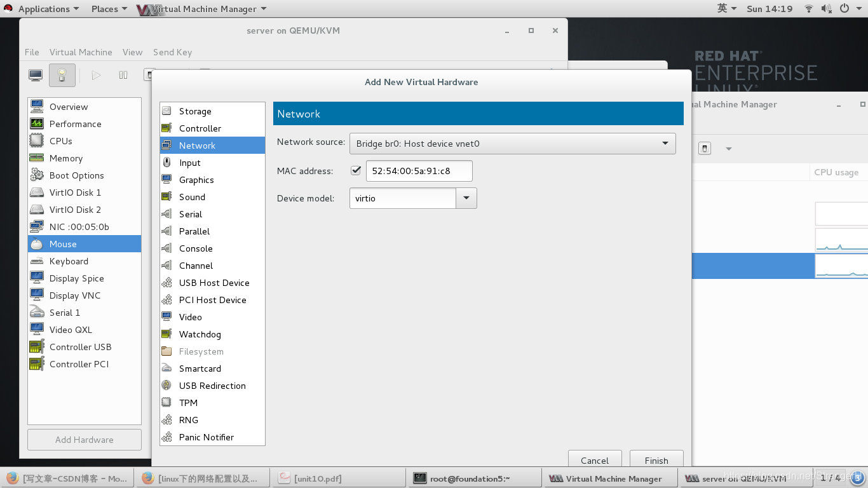The height and width of the screenshot is (488, 868).
Task: Open the Send Key menu
Action: point(172,52)
